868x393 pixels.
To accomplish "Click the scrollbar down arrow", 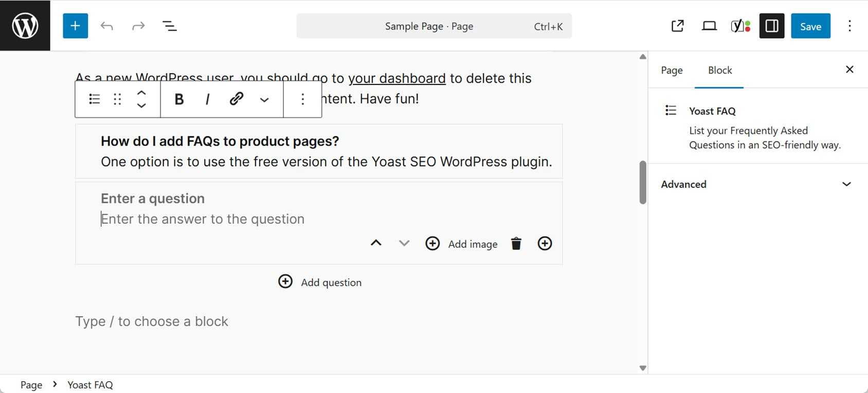I will coord(642,368).
